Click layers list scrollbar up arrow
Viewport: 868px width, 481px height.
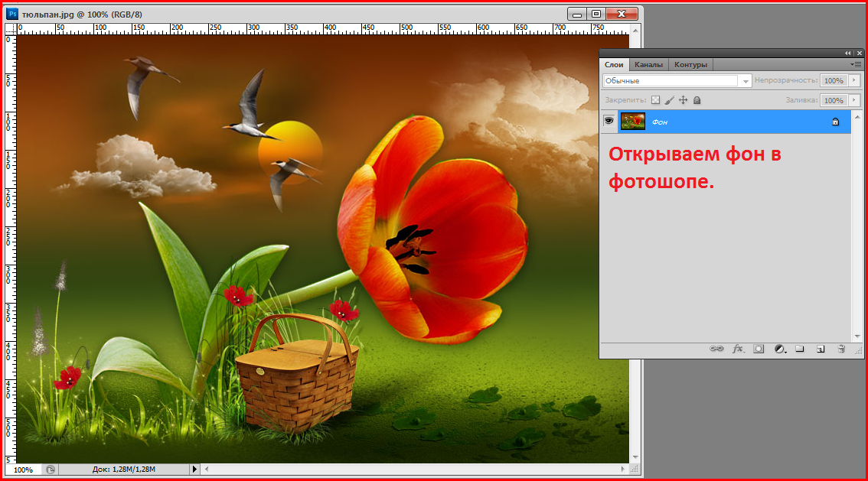pyautogui.click(x=857, y=117)
